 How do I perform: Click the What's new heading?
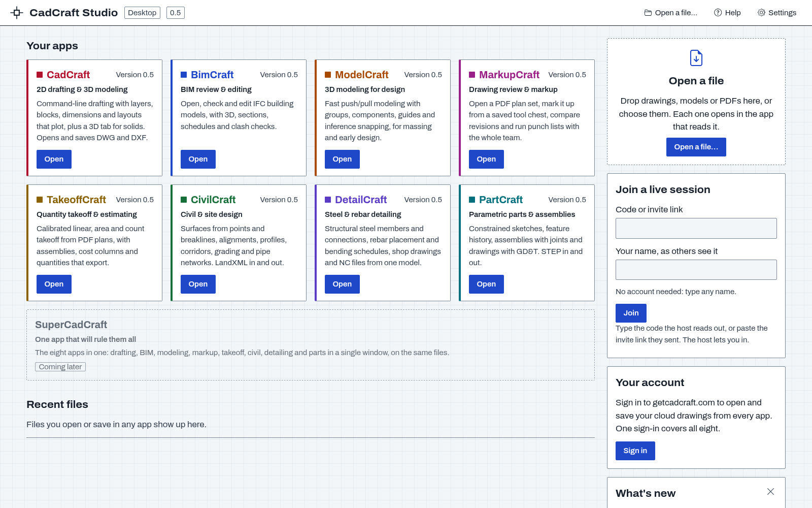(x=646, y=493)
